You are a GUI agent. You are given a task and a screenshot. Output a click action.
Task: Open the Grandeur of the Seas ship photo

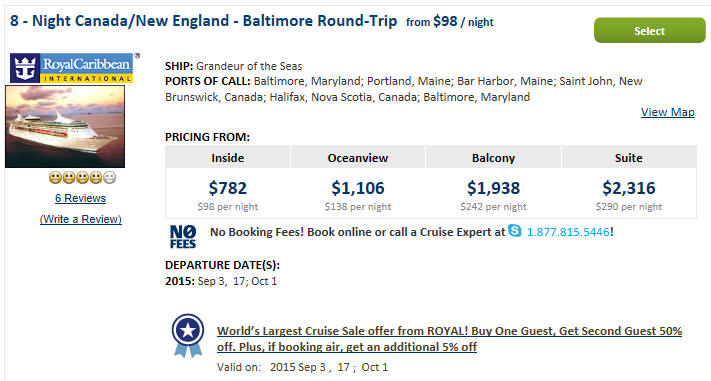pos(65,127)
